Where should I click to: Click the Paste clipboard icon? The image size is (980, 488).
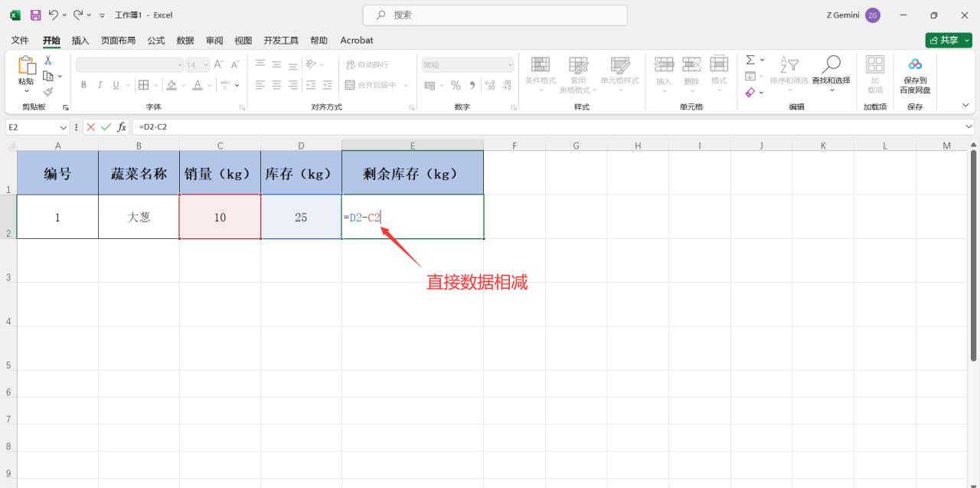point(26,66)
